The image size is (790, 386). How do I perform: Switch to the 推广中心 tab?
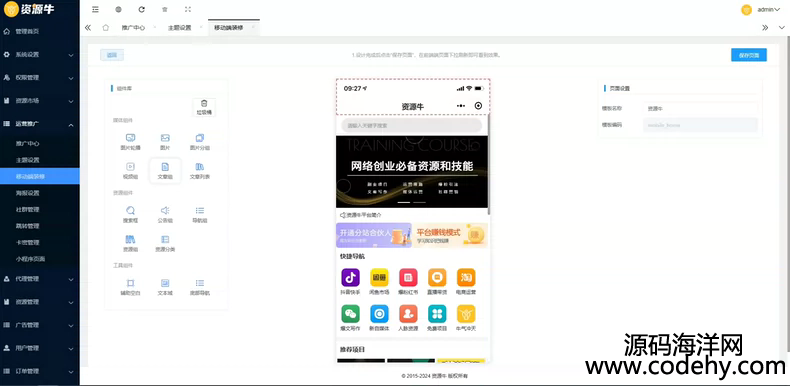[133, 28]
